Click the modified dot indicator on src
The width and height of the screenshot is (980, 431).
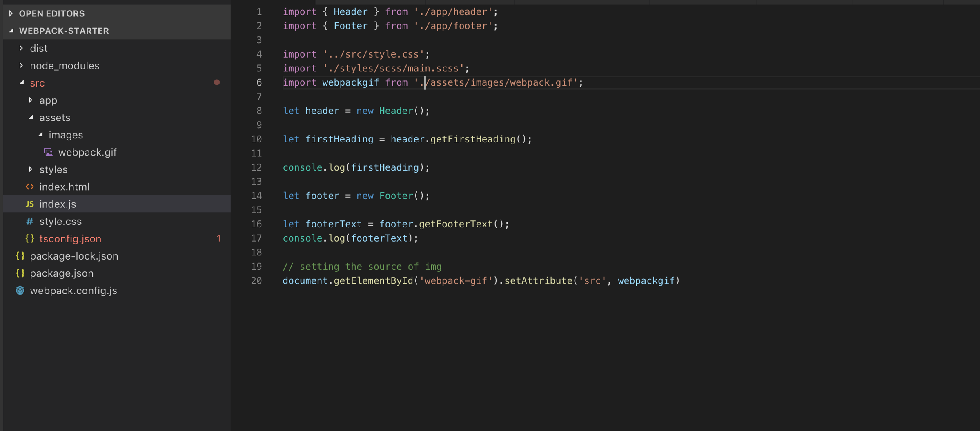coord(217,82)
